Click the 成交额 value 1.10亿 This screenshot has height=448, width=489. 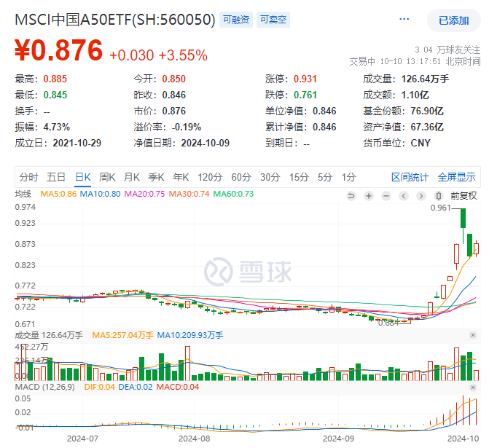[x=415, y=95]
